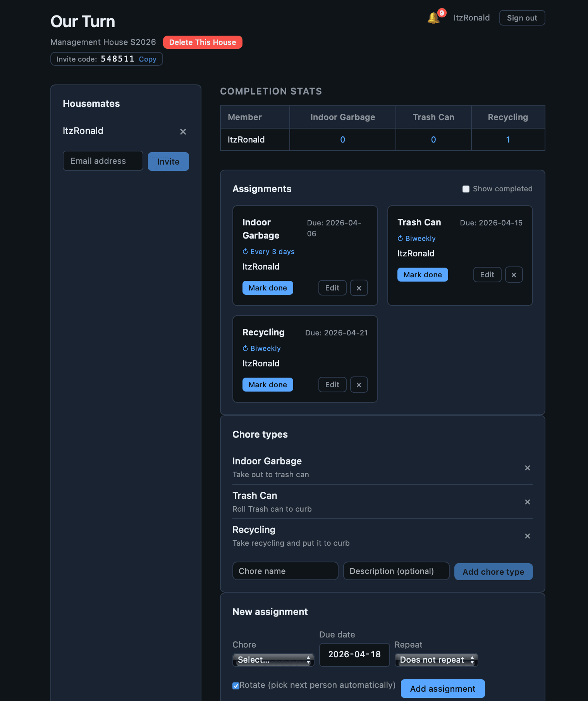Remove Recycling chore type
This screenshot has height=701, width=588.
click(527, 536)
